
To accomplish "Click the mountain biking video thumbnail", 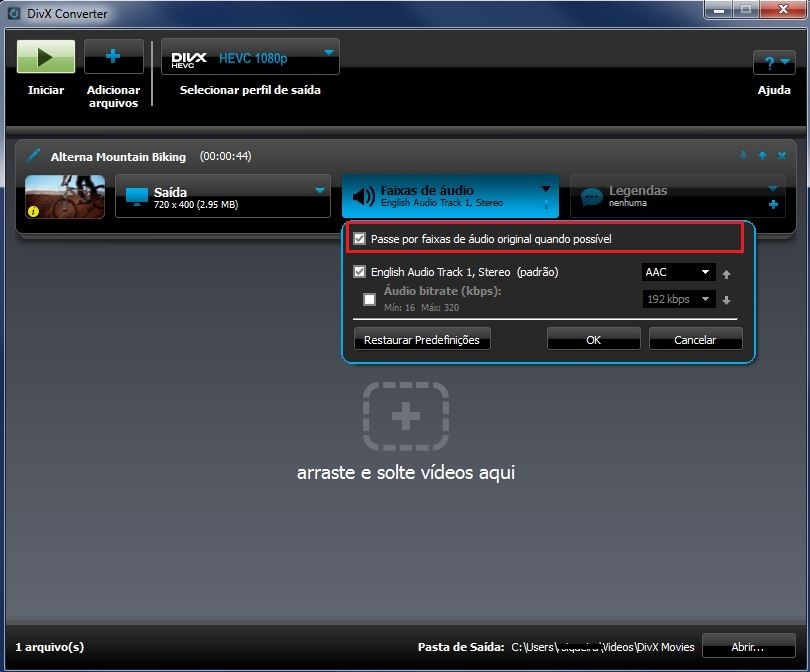I will (65, 196).
